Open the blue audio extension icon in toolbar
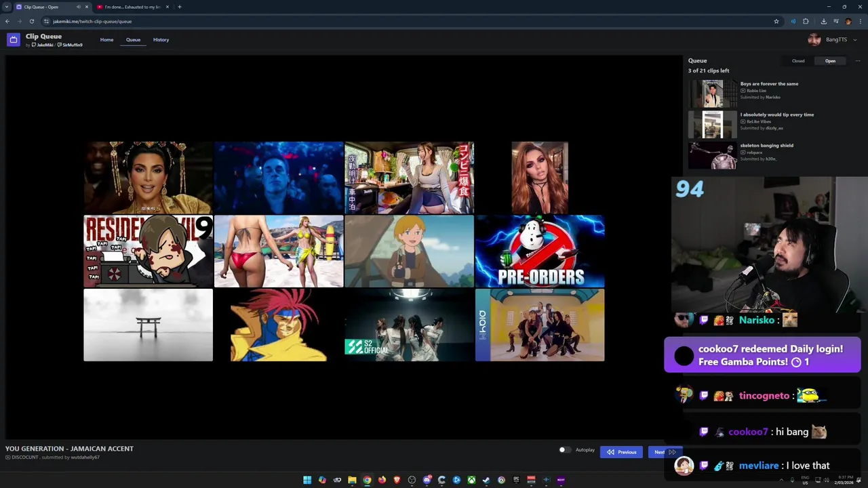 pyautogui.click(x=793, y=21)
